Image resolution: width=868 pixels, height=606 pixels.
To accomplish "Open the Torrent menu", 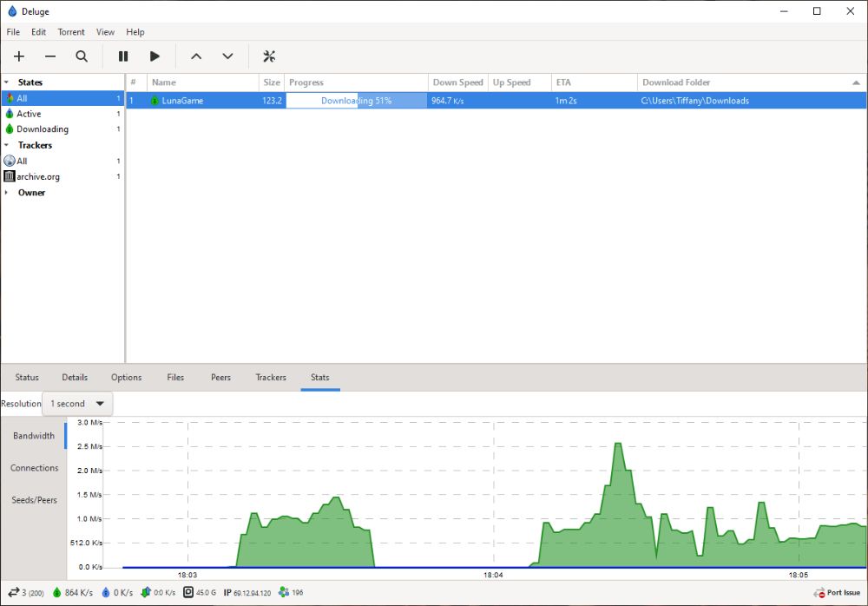I will (71, 32).
